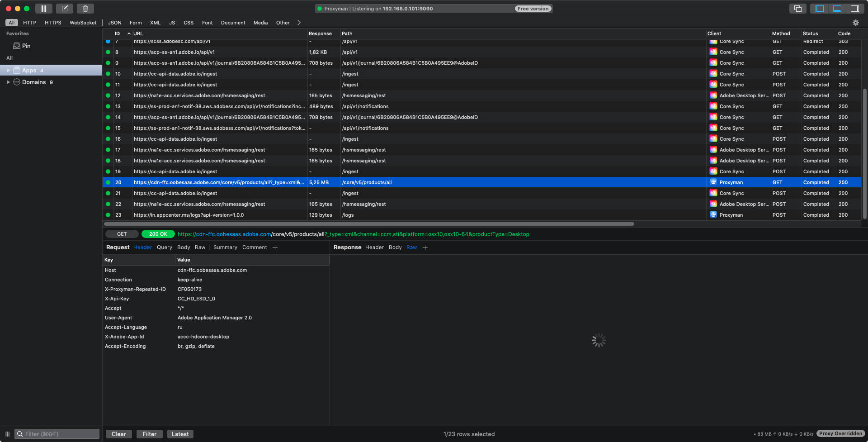Open the Request Comment tab
The image size is (868, 442).
255,247
